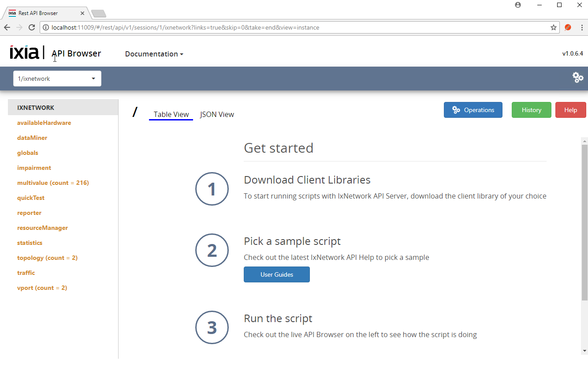588x368 pixels.
Task: Click the content scrollbar thumb
Action: [584, 222]
